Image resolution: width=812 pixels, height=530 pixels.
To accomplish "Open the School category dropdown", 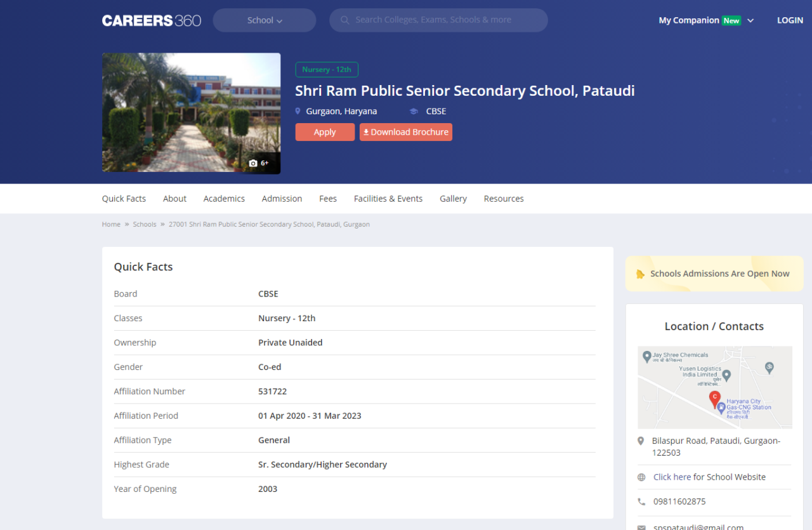I will [x=265, y=20].
